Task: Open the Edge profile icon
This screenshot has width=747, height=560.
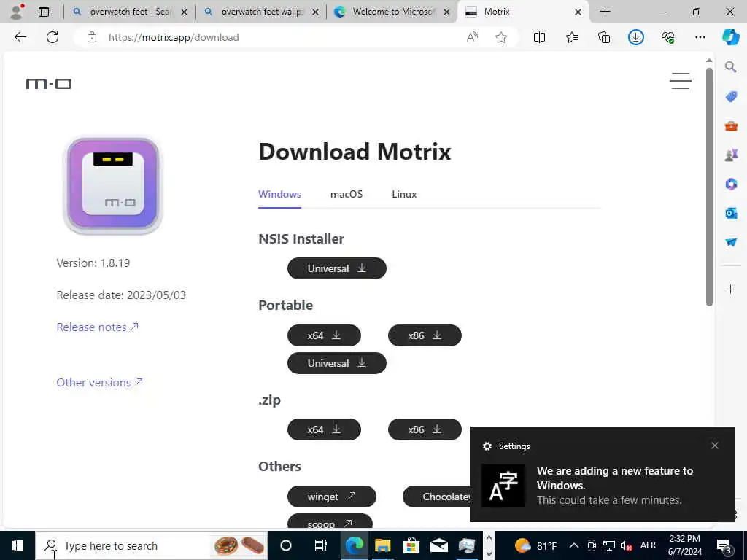Action: [18, 12]
